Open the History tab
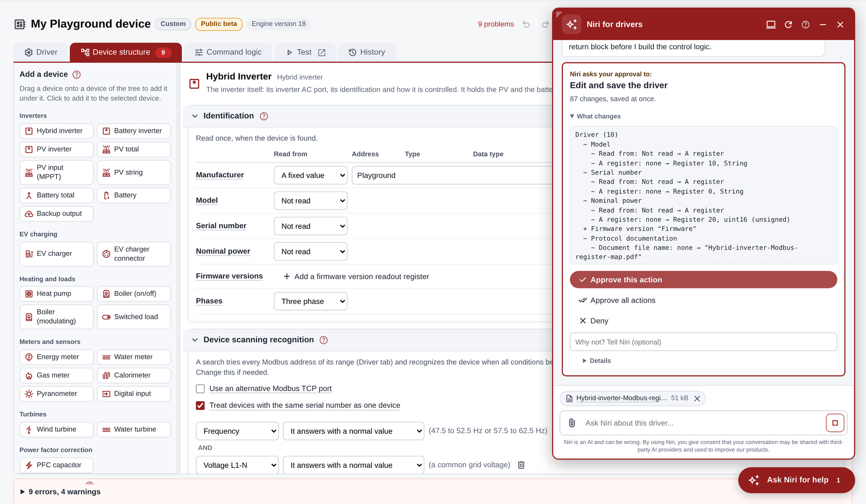866x504 pixels. (x=367, y=52)
